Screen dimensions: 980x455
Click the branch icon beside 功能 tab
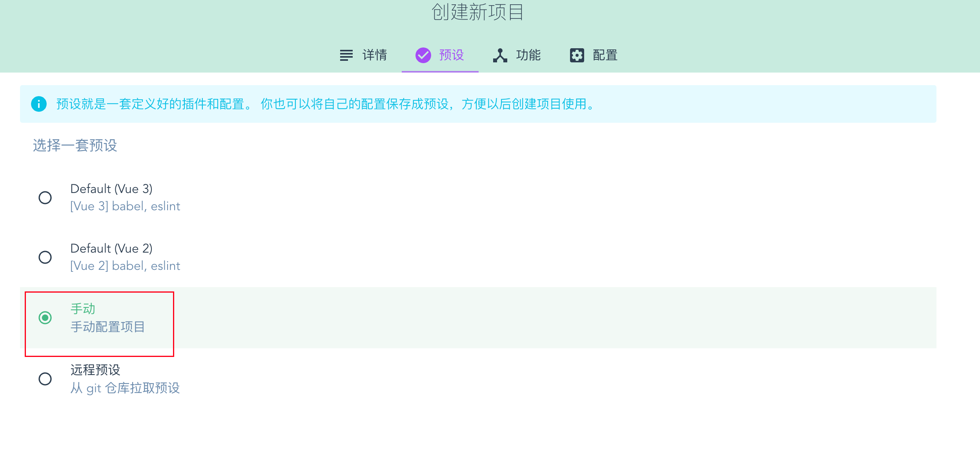pos(500,55)
